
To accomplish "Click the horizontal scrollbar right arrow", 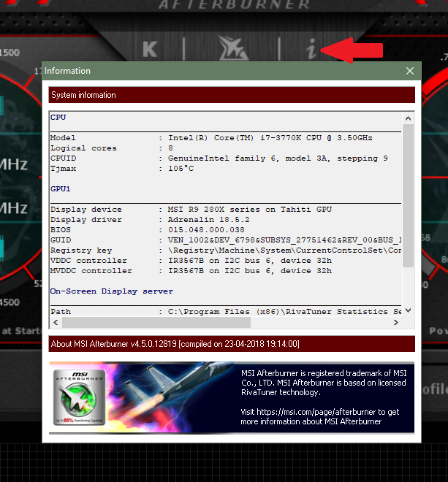I will click(x=396, y=323).
